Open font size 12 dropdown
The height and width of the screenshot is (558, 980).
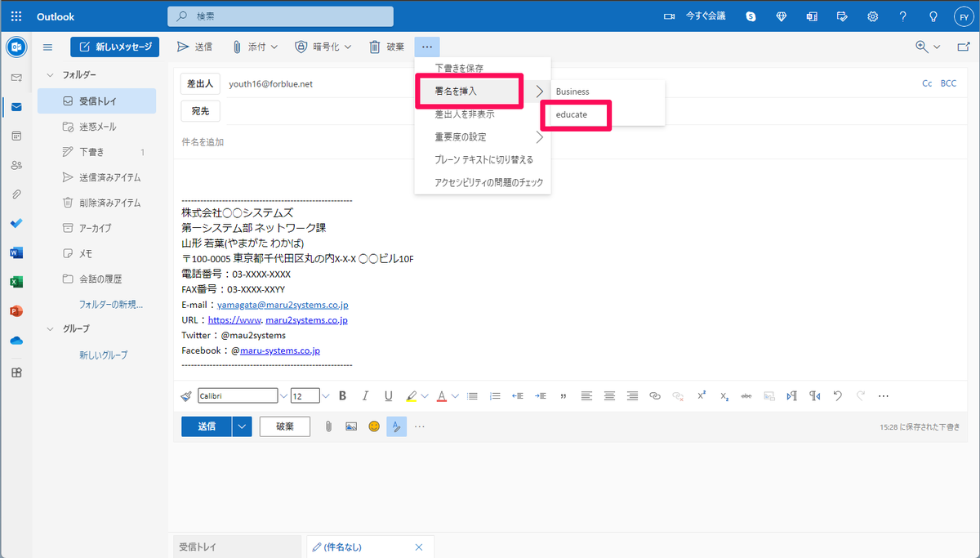point(325,396)
